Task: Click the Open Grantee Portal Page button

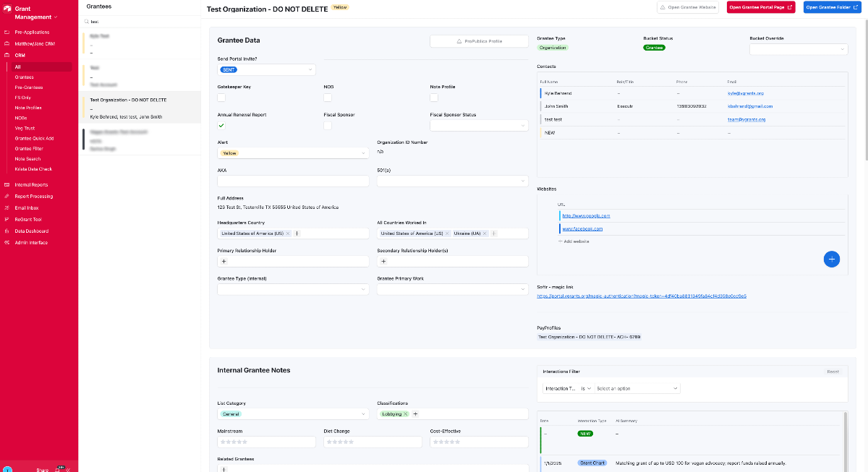Action: [760, 7]
